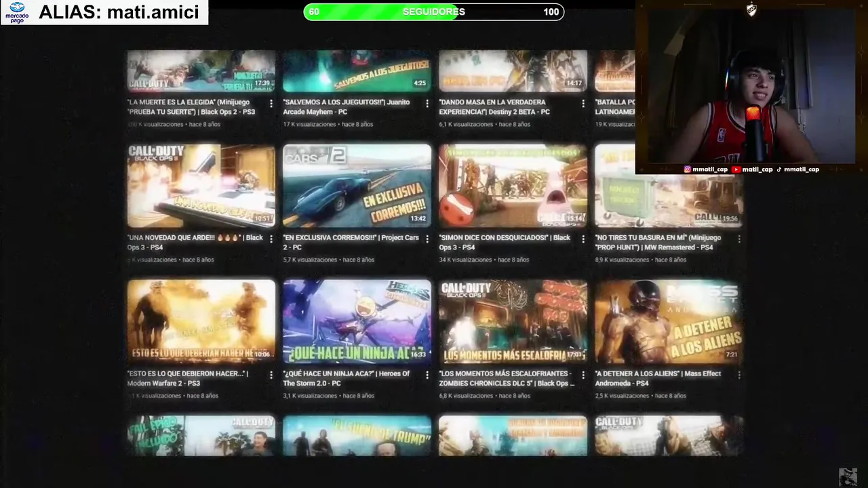Click "8,9 K visualizaciones" under prop hunt video
Screen dimensions: 868x488
(x=623, y=260)
